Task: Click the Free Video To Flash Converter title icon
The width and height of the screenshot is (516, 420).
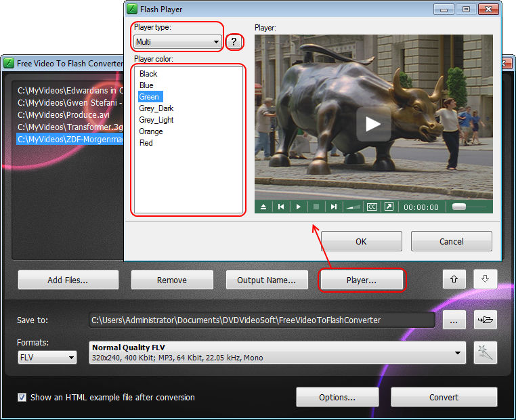Action: click(9, 63)
